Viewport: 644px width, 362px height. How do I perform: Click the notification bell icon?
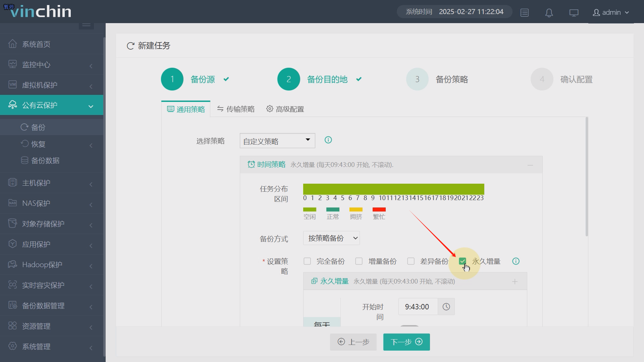tap(549, 13)
